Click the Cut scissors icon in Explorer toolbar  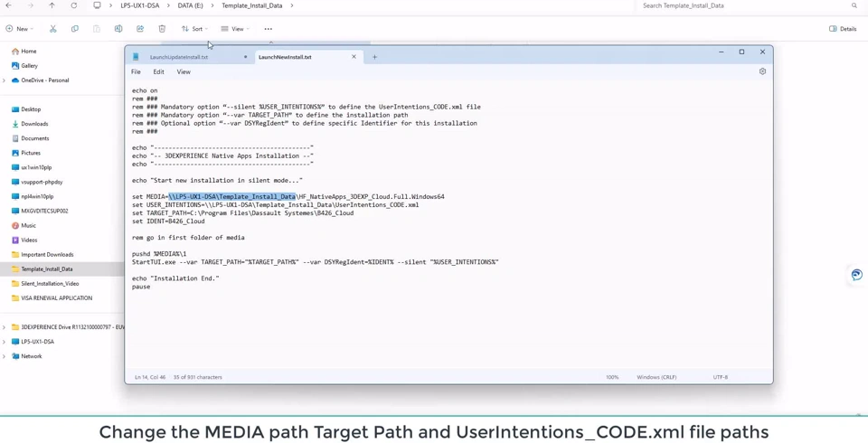pos(53,29)
